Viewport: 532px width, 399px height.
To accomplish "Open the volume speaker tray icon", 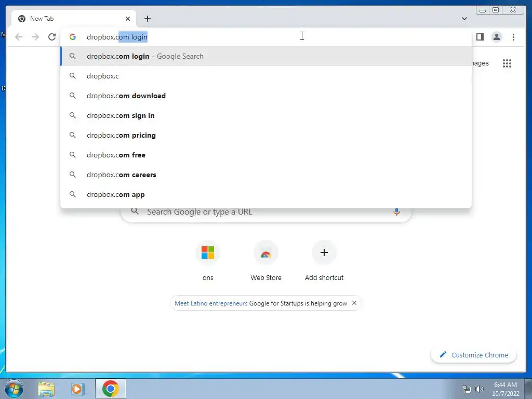I will click(x=480, y=389).
